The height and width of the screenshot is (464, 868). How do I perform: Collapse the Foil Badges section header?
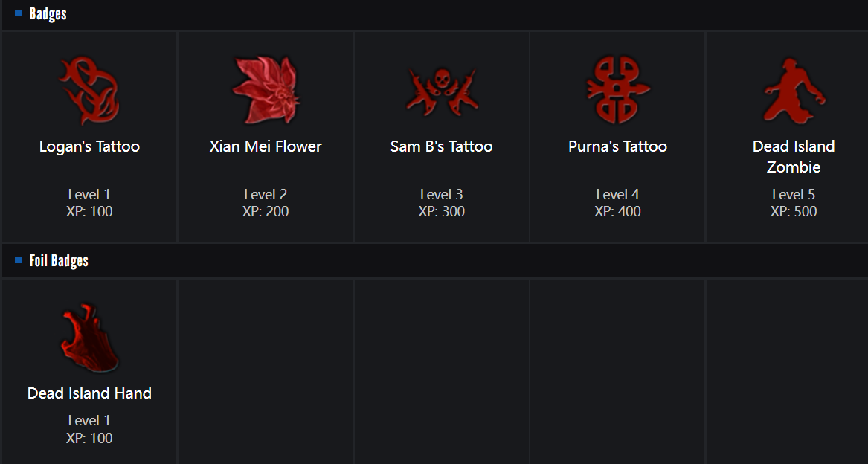[59, 260]
